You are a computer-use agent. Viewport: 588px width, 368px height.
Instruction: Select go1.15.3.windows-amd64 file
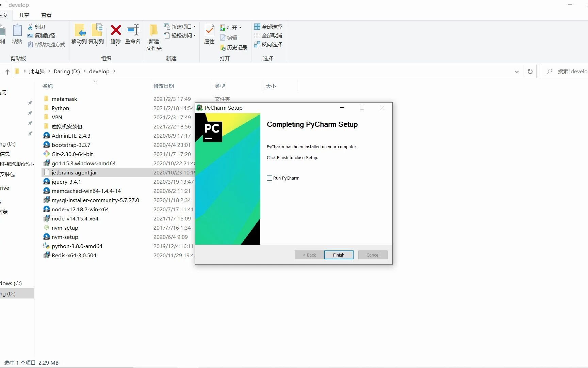coord(84,163)
